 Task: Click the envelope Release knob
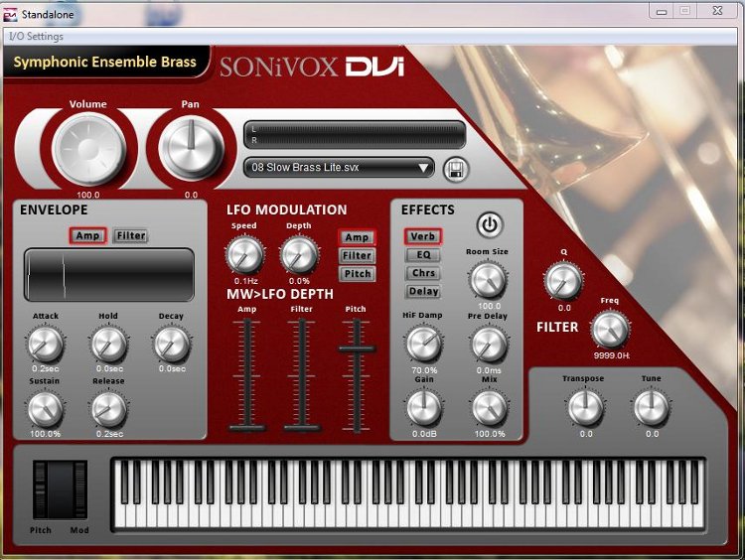(109, 409)
